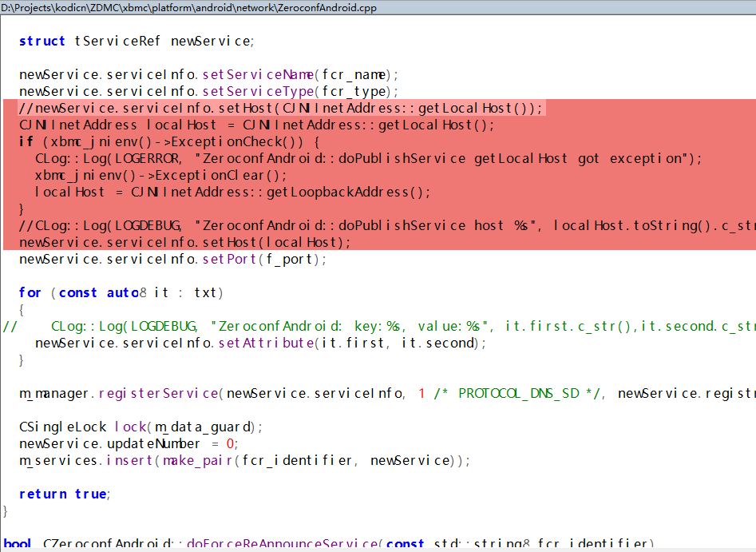Click the file path in the title bar
Image resolution: width=756 pixels, height=552 pixels.
[x=189, y=8]
